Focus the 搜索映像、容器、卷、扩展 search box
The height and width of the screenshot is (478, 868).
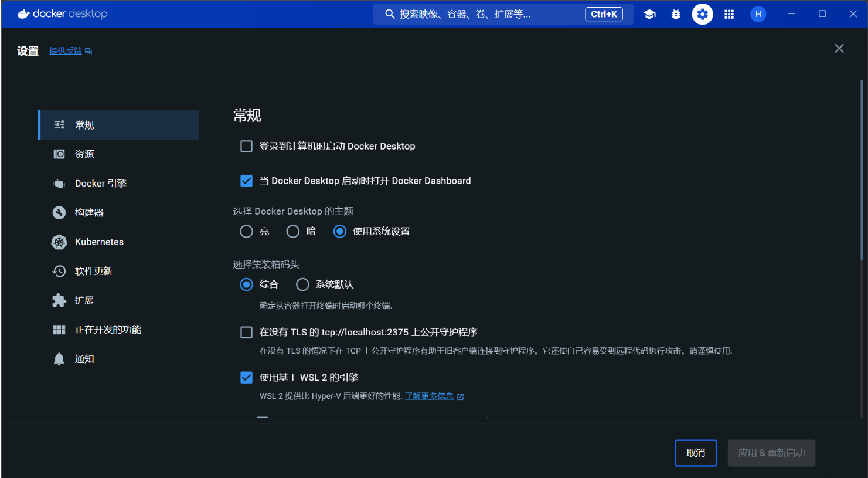[x=503, y=14]
